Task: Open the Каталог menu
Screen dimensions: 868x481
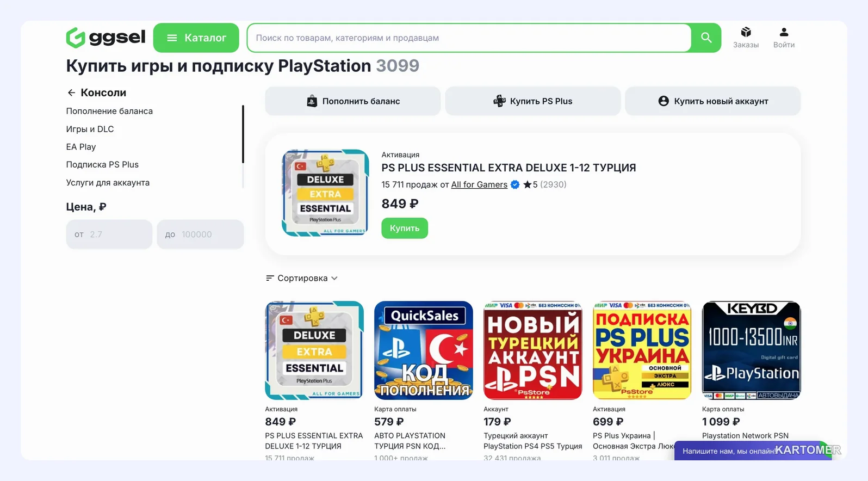Action: coord(196,38)
